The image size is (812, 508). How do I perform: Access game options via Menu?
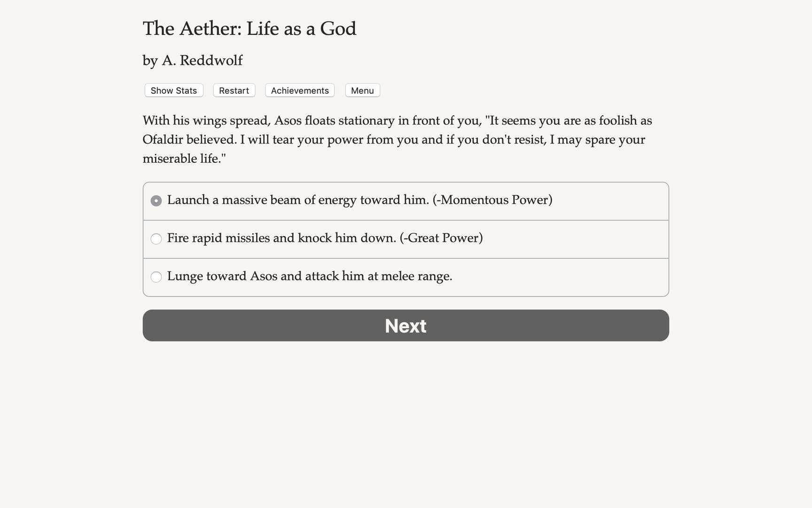(x=362, y=90)
